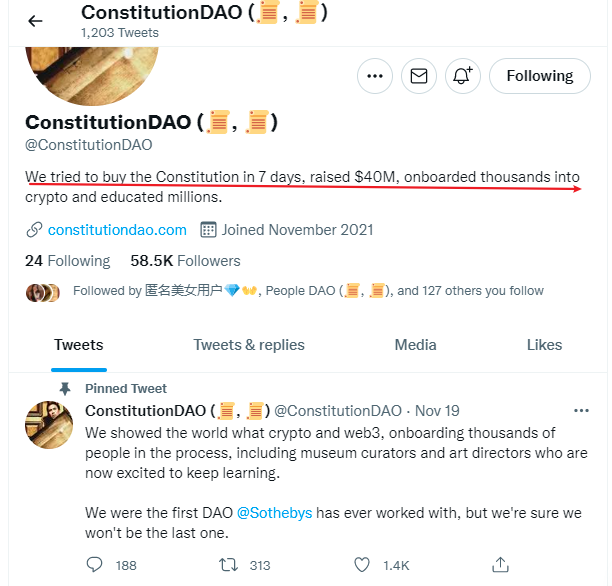Click the back arrow icon
This screenshot has height=586, width=612.
pos(36,21)
